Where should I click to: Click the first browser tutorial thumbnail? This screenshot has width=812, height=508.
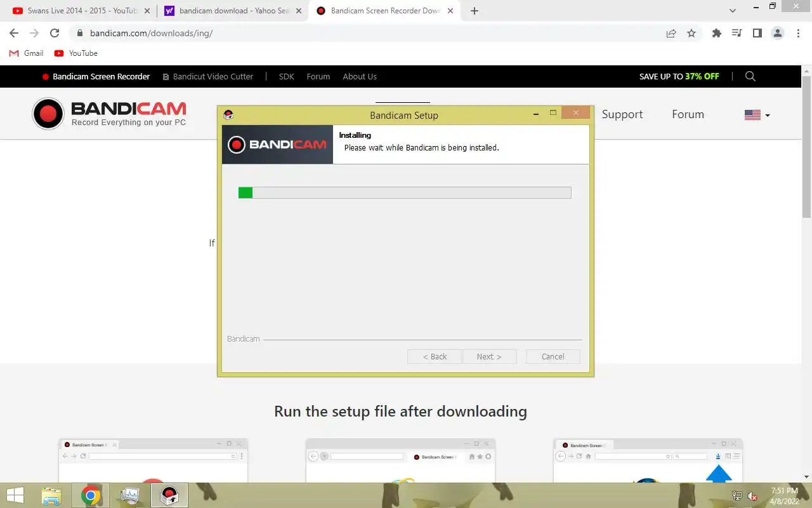[x=153, y=460]
